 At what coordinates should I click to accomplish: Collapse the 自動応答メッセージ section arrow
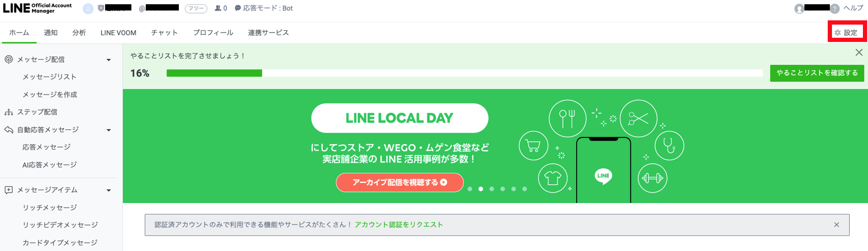[x=108, y=130]
